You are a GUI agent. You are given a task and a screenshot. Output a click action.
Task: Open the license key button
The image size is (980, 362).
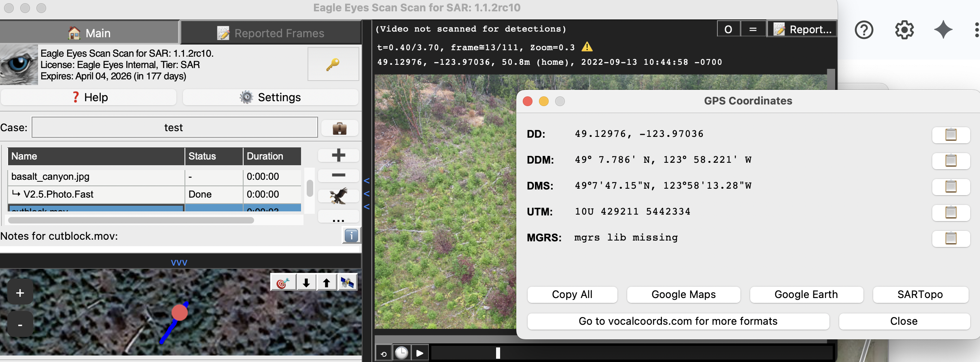(x=333, y=64)
